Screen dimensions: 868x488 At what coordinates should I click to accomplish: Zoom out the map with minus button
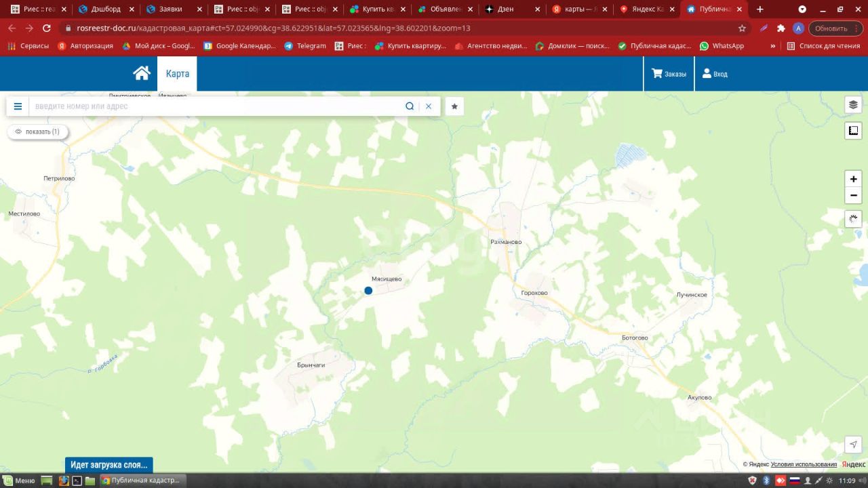pyautogui.click(x=853, y=196)
